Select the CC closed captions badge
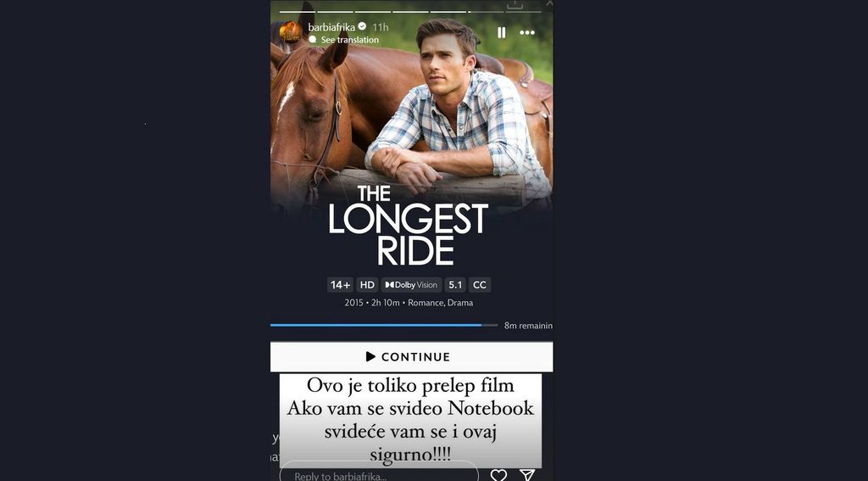 [x=480, y=285]
